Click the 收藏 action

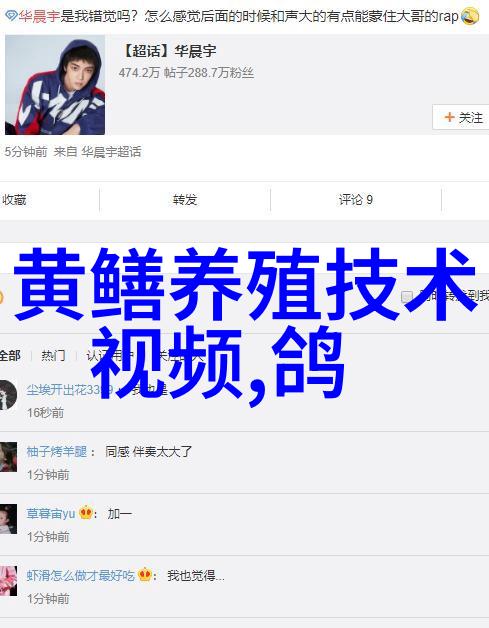point(14,199)
